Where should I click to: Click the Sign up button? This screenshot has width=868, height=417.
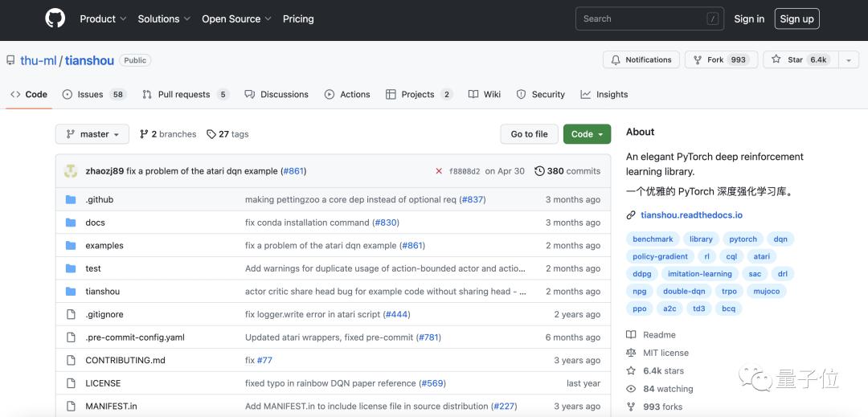pos(796,19)
